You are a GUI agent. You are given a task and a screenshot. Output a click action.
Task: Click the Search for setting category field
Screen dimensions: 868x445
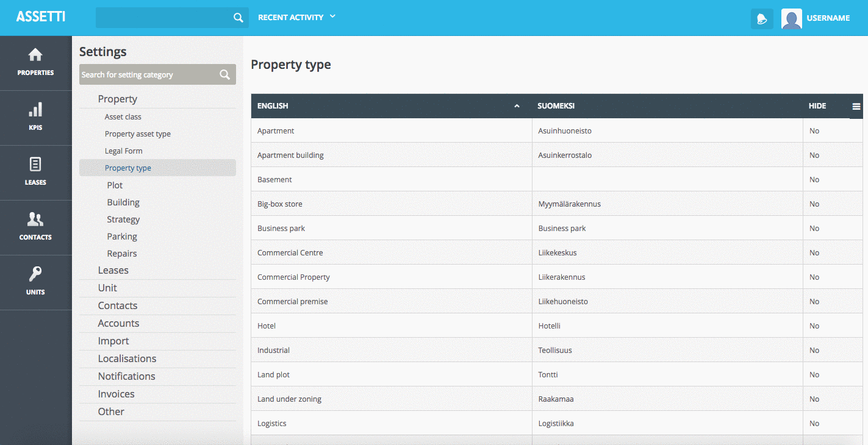148,74
